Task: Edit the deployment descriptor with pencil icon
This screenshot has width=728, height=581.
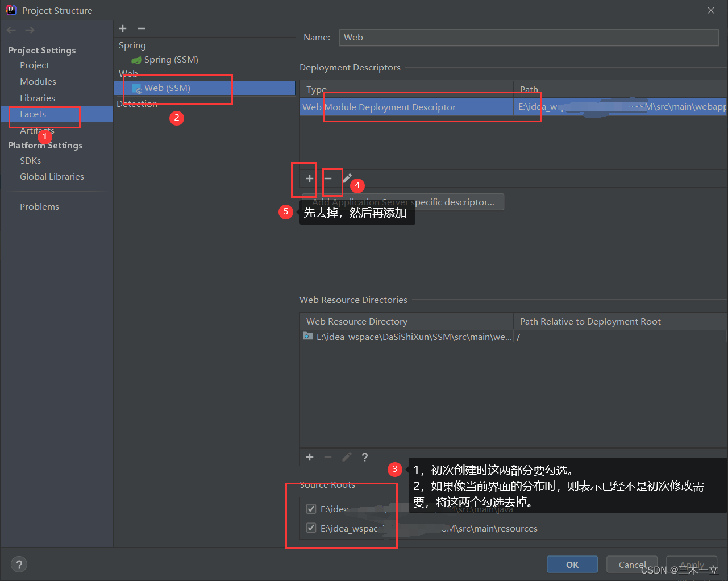Action: [x=347, y=179]
